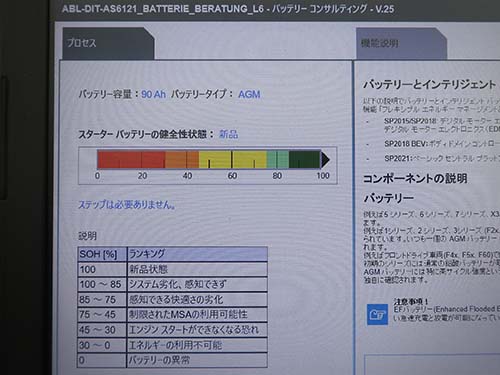
Task: Click the ステップは必要ありません message
Action: click(x=127, y=204)
